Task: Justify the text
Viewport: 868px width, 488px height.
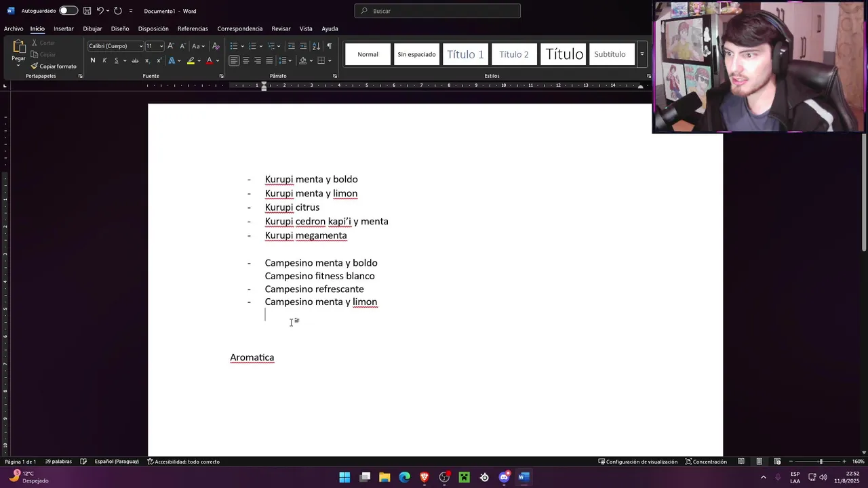Action: point(269,60)
